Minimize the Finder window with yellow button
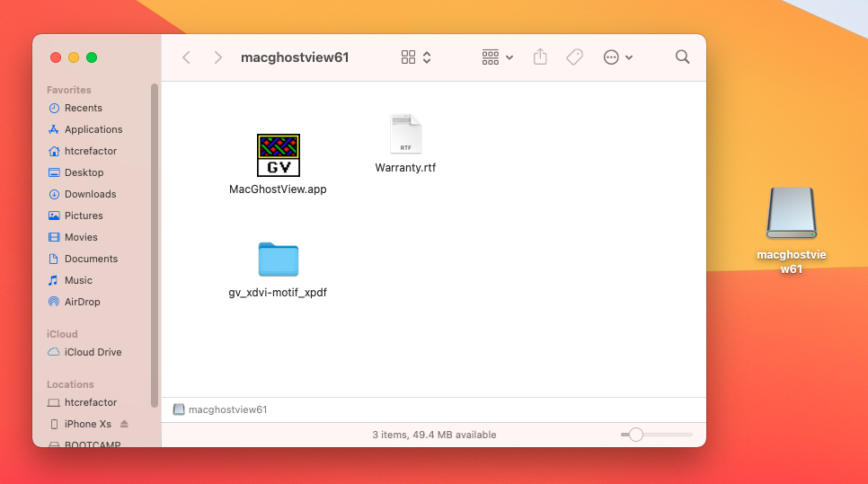The height and width of the screenshot is (484, 868). (74, 57)
